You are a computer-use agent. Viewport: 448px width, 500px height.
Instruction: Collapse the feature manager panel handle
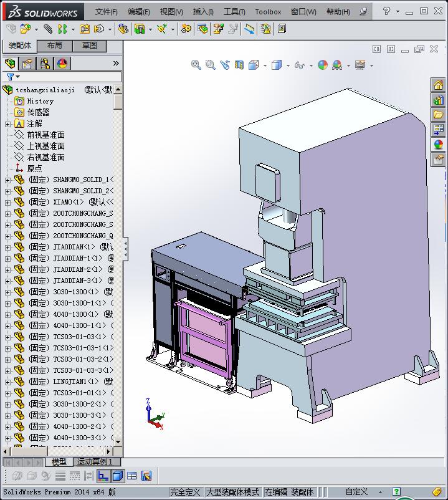click(125, 249)
